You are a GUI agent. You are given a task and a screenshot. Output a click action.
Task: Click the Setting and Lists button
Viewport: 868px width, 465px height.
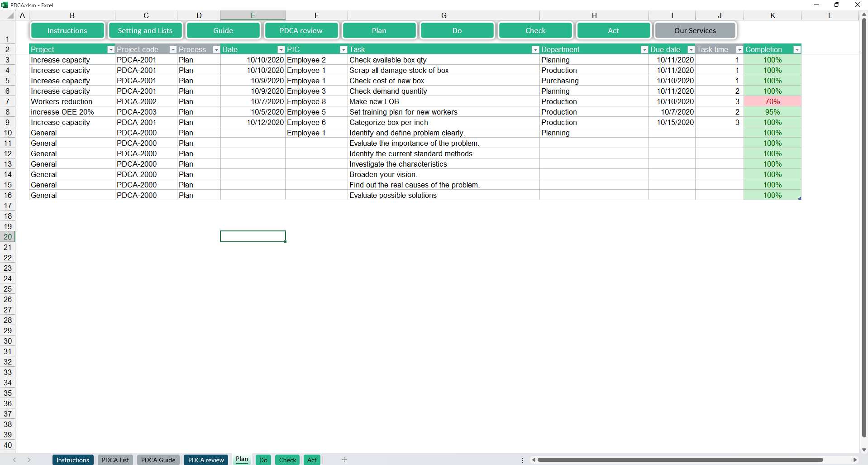pos(145,30)
